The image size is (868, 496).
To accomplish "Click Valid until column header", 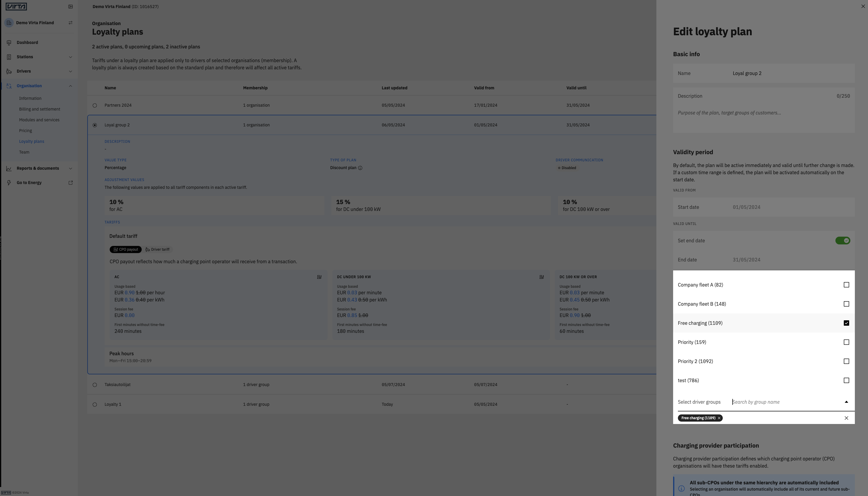I will (x=576, y=88).
